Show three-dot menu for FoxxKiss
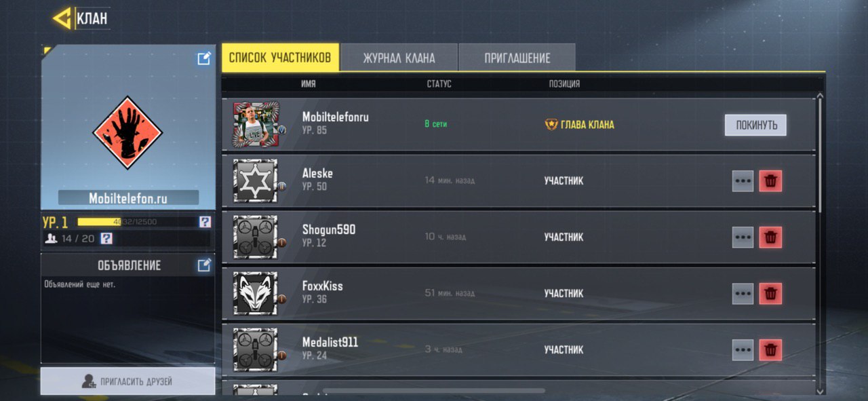This screenshot has width=868, height=401. pyautogui.click(x=743, y=294)
